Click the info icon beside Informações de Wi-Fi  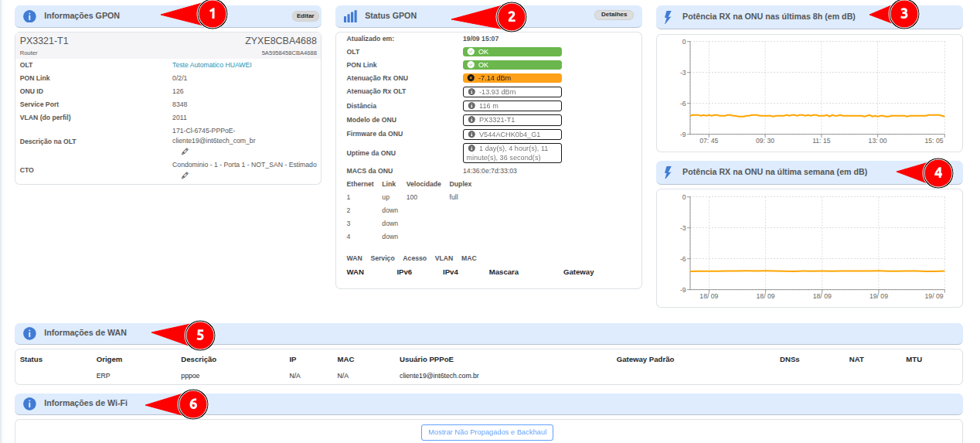click(29, 404)
